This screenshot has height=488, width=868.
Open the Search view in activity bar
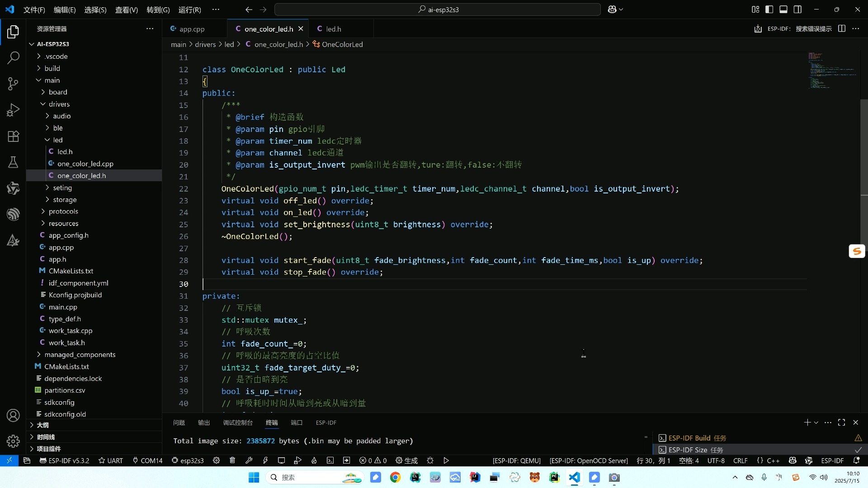pos(13,57)
